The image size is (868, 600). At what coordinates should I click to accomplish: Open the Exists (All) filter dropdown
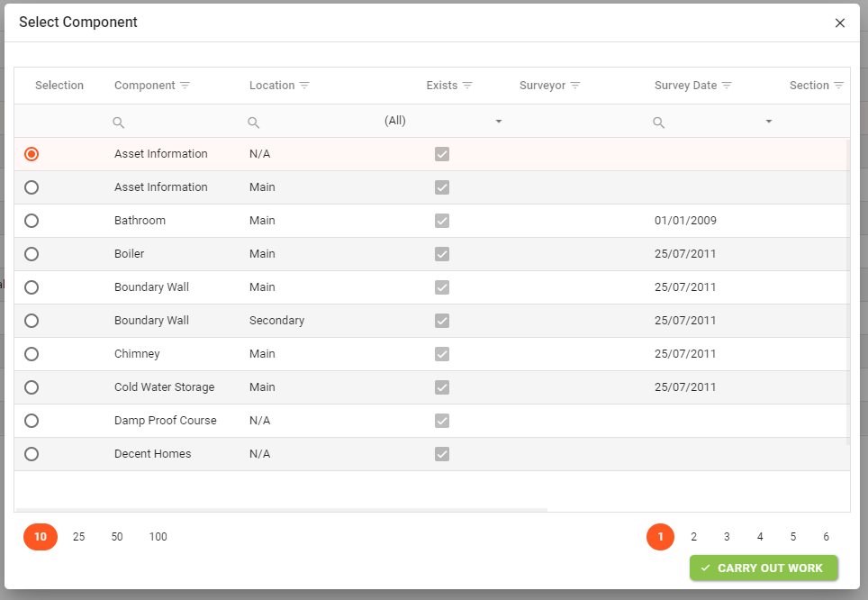[x=498, y=122]
